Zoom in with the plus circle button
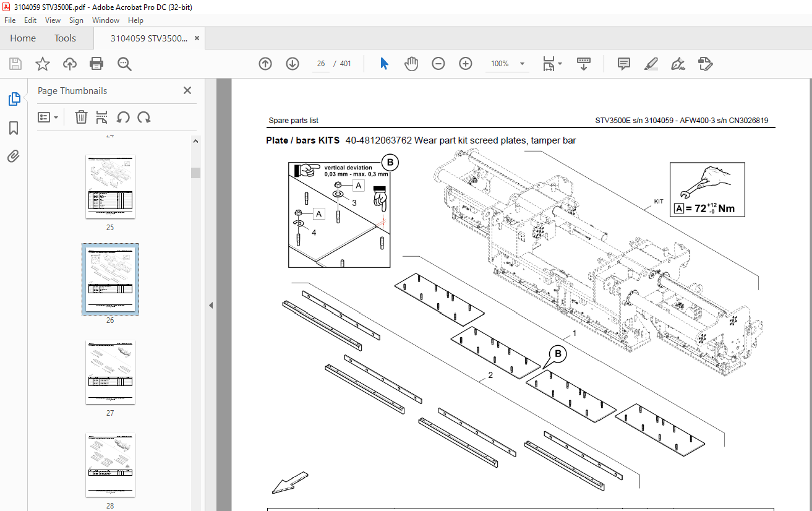The height and width of the screenshot is (511, 812). pyautogui.click(x=466, y=64)
